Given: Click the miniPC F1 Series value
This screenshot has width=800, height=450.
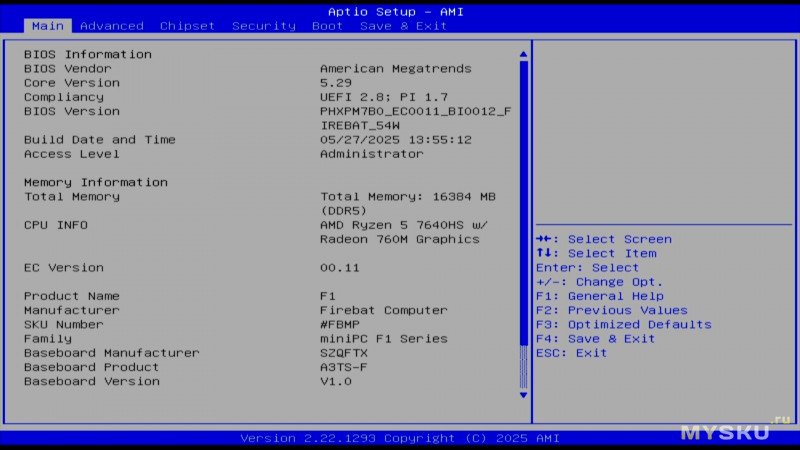Looking at the screenshot, I should coord(384,339).
